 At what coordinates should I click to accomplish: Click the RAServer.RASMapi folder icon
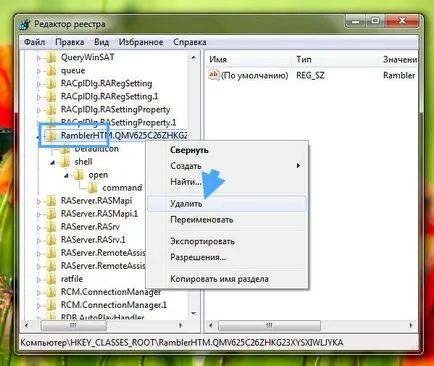point(51,201)
